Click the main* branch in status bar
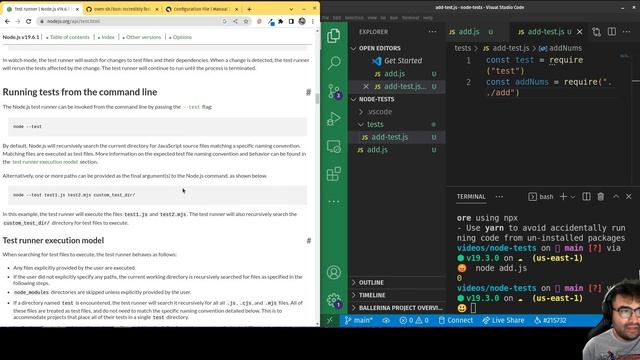Screen dimensions: 640x360 (x=358, y=320)
